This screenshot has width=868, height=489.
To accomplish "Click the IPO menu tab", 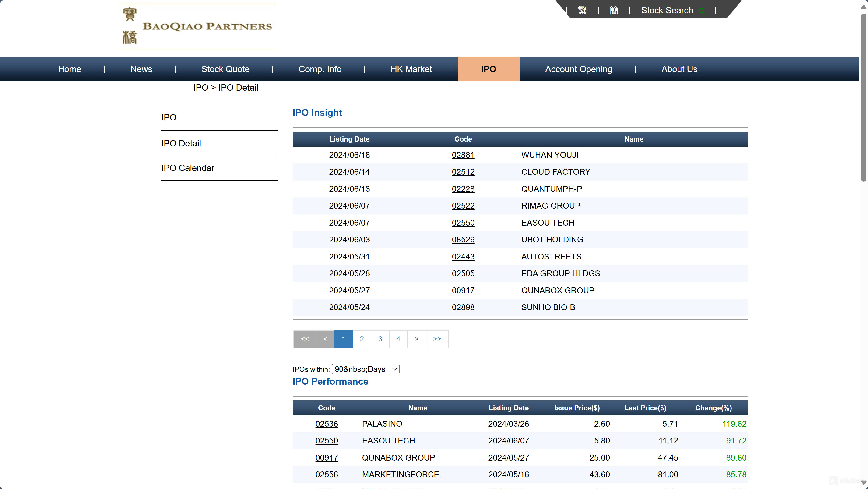I will point(488,69).
